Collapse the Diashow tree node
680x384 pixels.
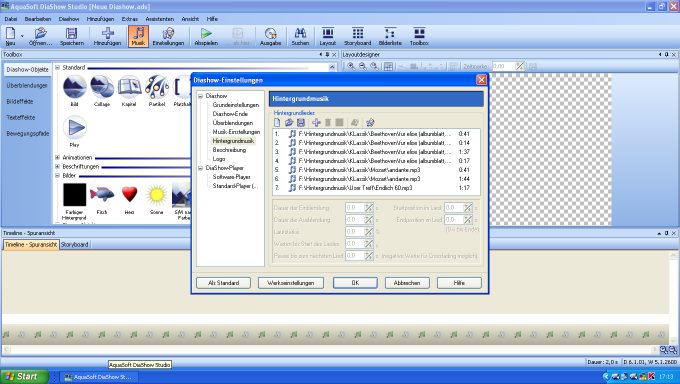click(x=200, y=96)
